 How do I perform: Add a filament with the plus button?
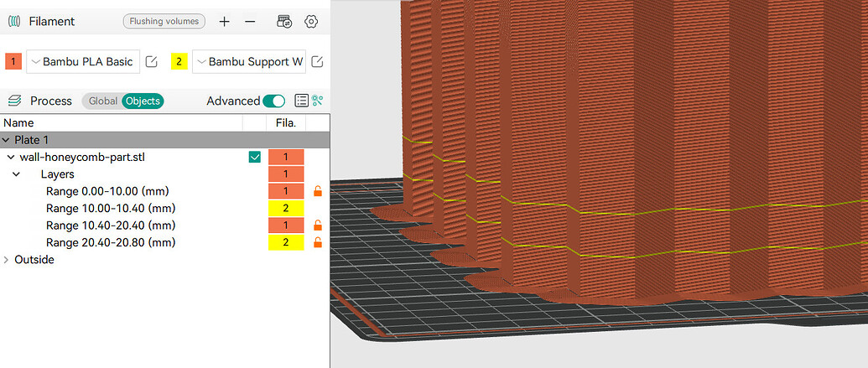point(224,22)
